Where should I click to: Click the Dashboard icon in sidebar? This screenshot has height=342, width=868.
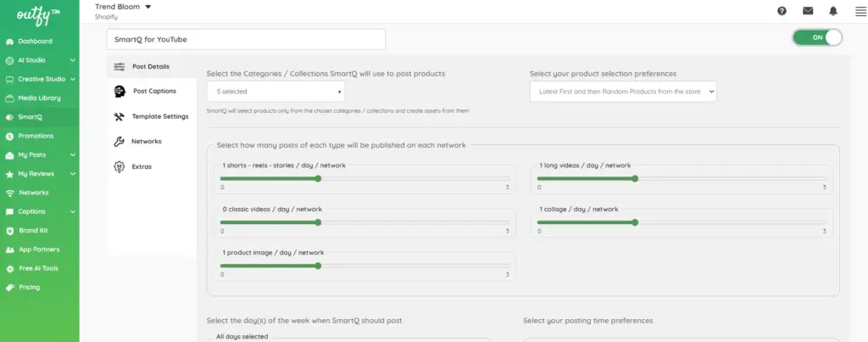(x=9, y=42)
